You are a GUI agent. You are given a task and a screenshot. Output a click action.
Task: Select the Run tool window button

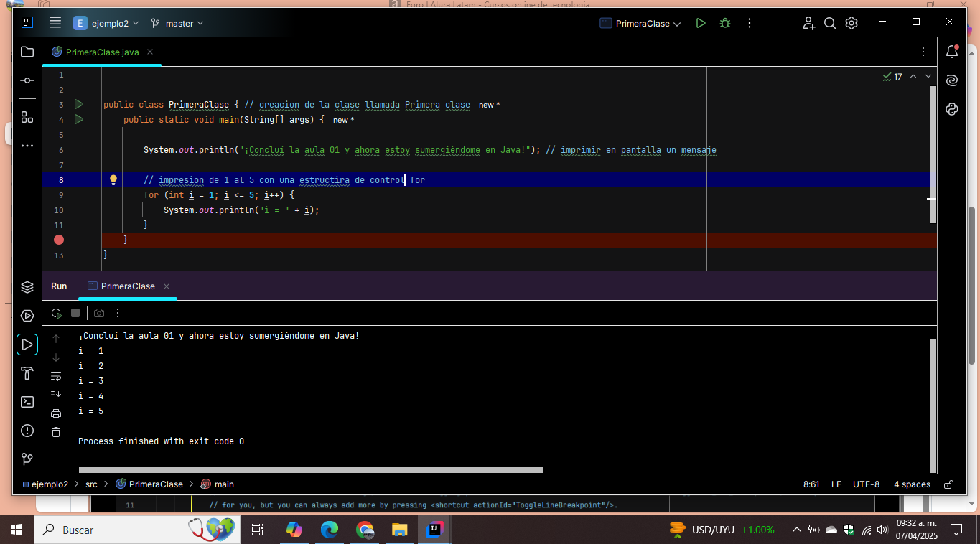click(x=27, y=344)
